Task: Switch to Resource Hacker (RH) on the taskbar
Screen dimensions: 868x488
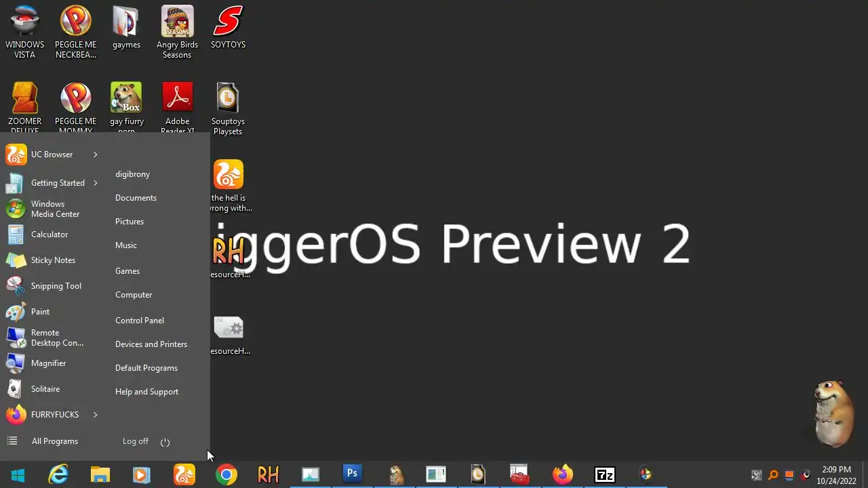Action: pos(268,475)
